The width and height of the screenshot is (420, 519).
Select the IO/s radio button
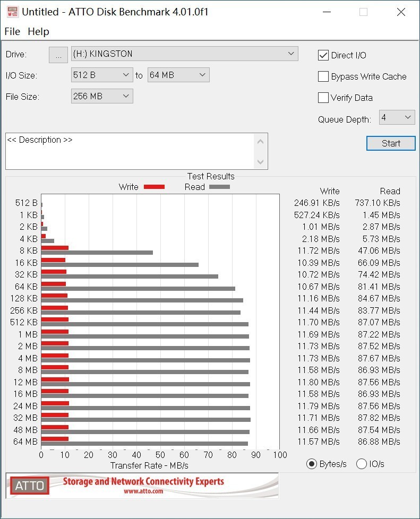pyautogui.click(x=362, y=464)
